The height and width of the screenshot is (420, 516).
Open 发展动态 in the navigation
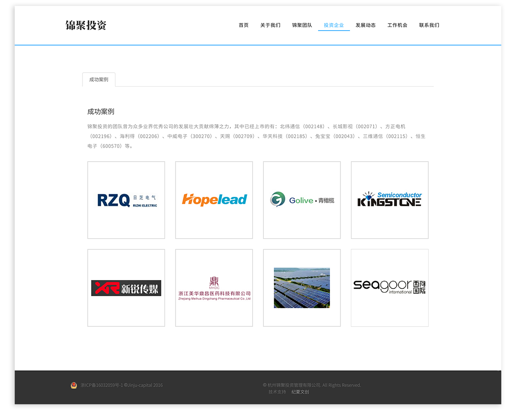click(366, 25)
